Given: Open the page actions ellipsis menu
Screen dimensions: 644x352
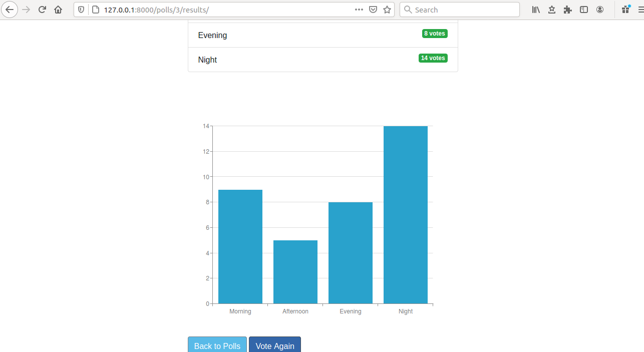Looking at the screenshot, I should click(x=359, y=10).
